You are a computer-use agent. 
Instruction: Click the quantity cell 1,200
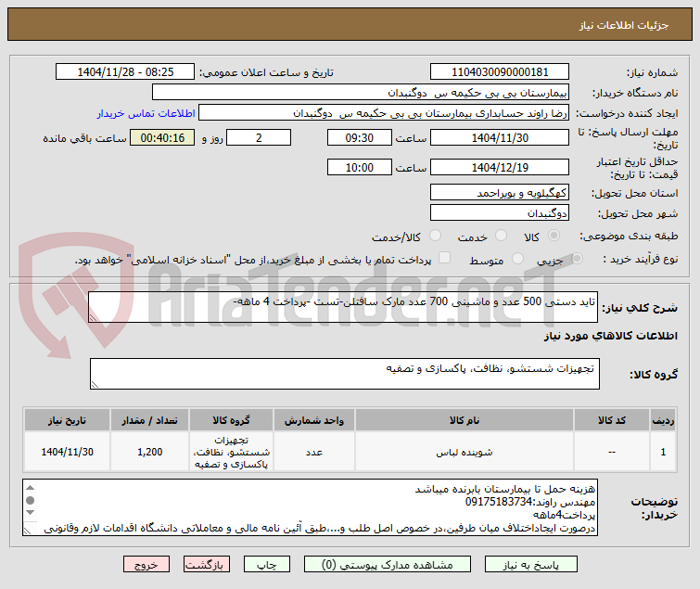150,452
